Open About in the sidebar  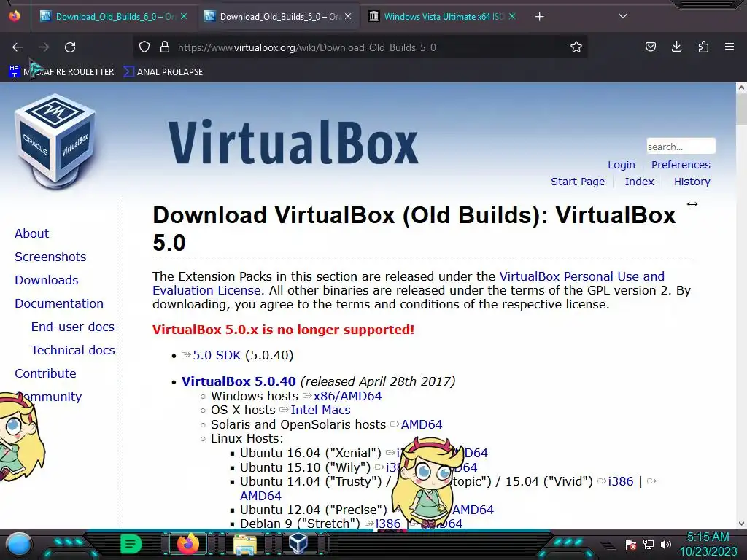click(x=31, y=234)
